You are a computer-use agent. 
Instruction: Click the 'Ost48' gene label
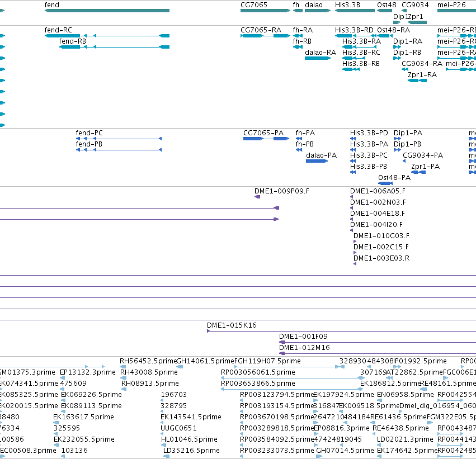pos(387,5)
